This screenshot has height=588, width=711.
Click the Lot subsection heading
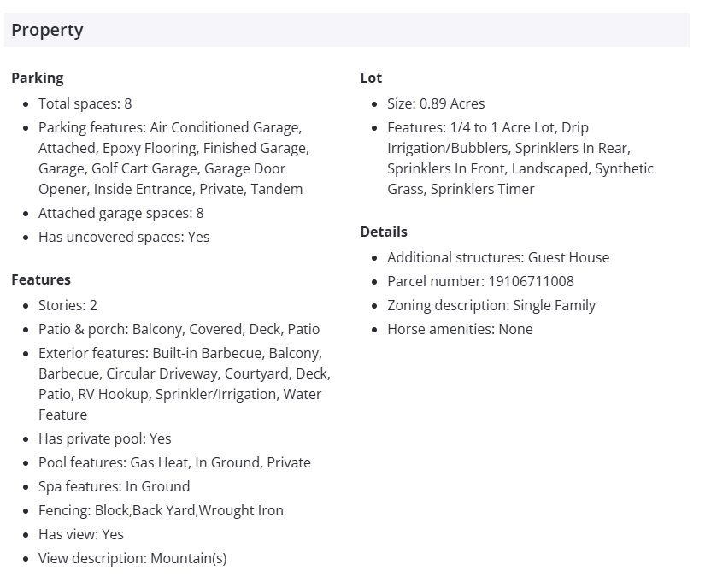click(371, 78)
